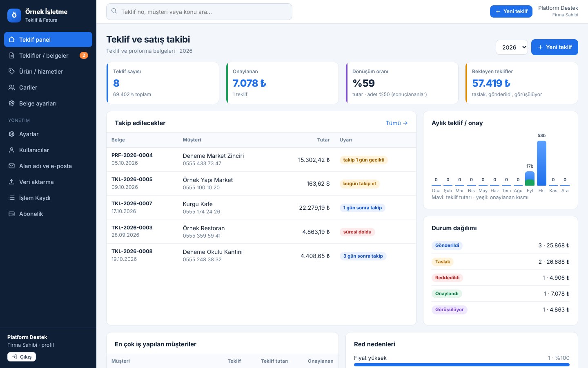The width and height of the screenshot is (588, 368).
Task: Open the 2026 year dropdown
Action: point(512,47)
